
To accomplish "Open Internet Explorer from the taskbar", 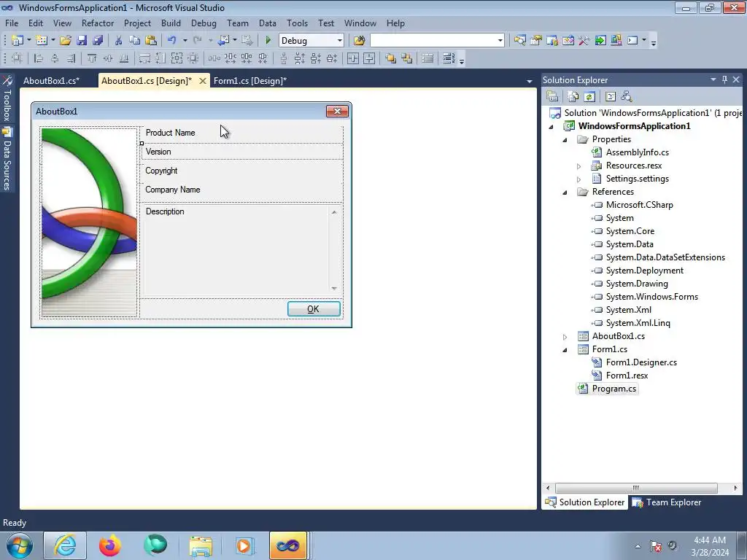I will point(65,545).
